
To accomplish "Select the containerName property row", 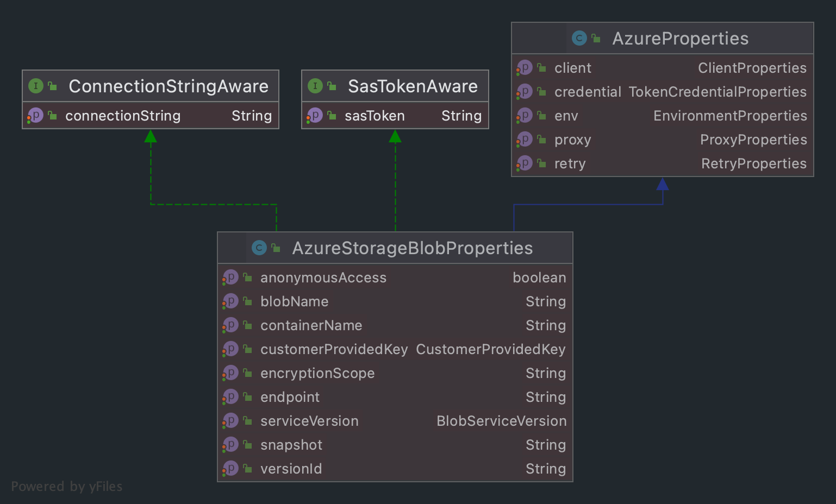I will [x=395, y=325].
